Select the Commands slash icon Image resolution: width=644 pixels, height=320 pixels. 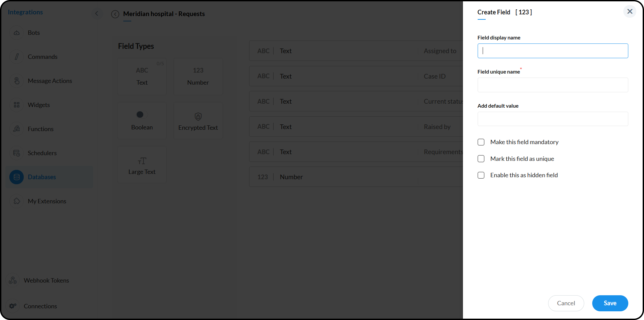[17, 57]
